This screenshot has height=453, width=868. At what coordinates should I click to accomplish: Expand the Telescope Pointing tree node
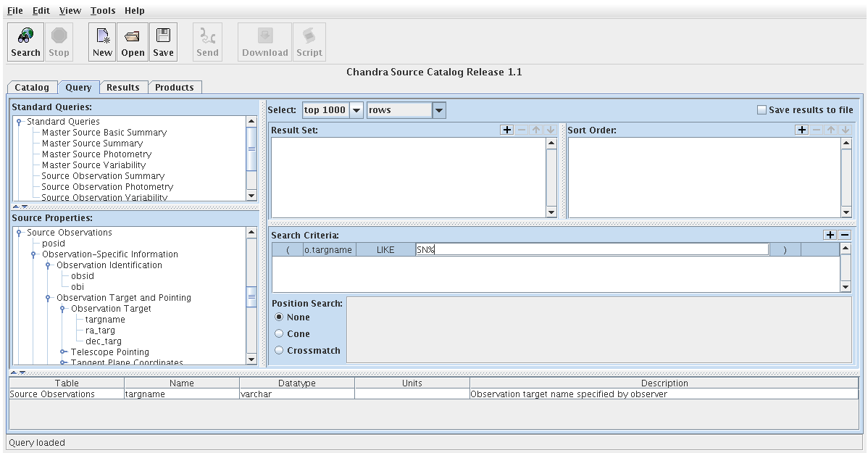(x=63, y=352)
